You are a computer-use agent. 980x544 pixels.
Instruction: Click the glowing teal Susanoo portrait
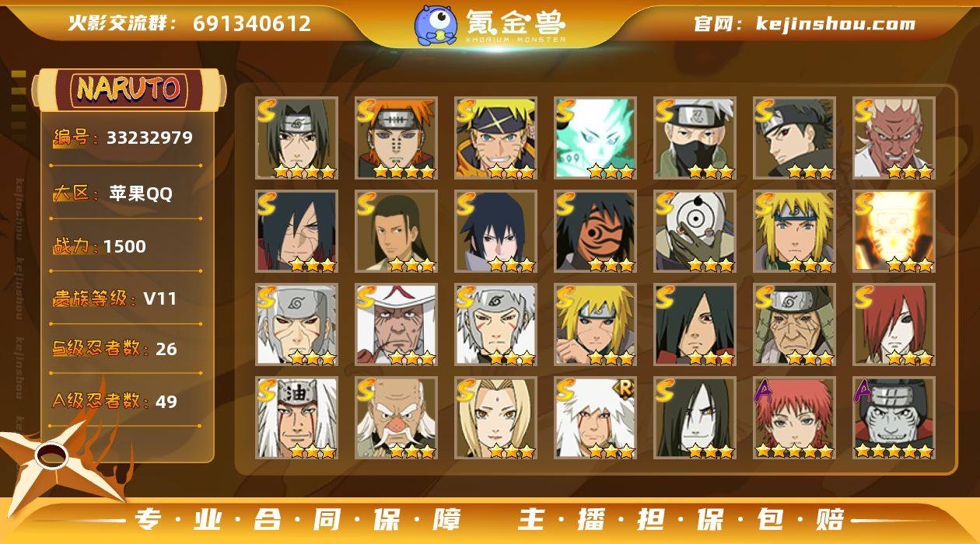[596, 138]
